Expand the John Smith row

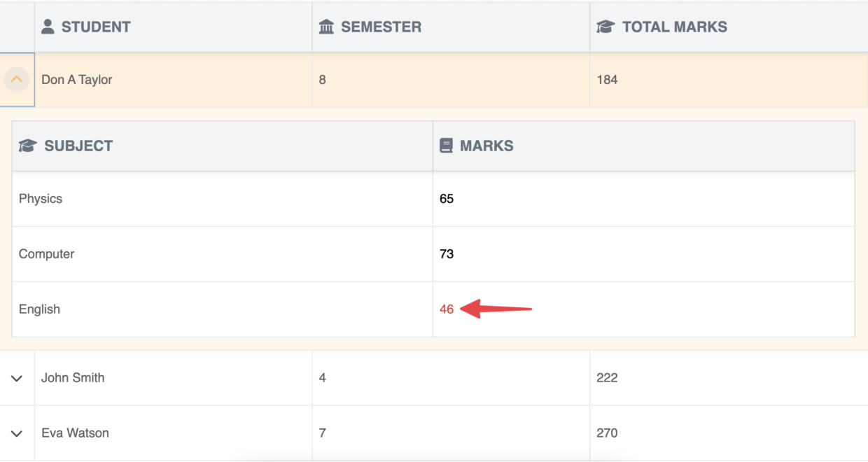[x=17, y=378]
